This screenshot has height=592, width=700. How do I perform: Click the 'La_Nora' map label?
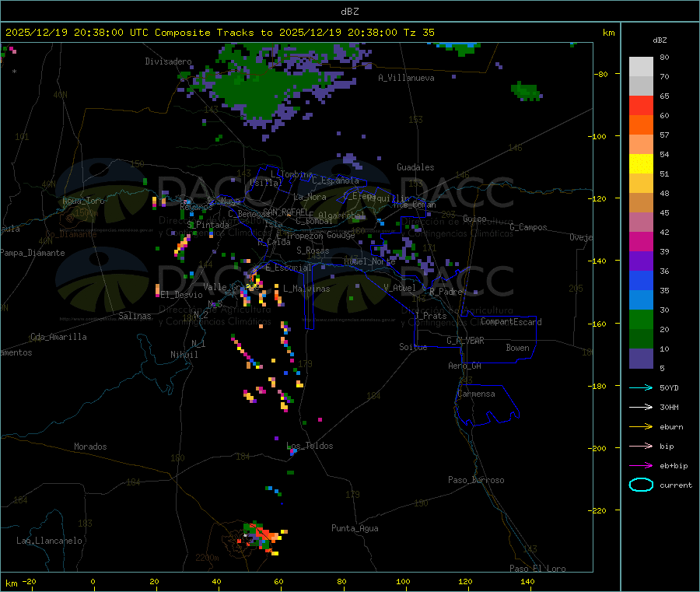tap(310, 197)
